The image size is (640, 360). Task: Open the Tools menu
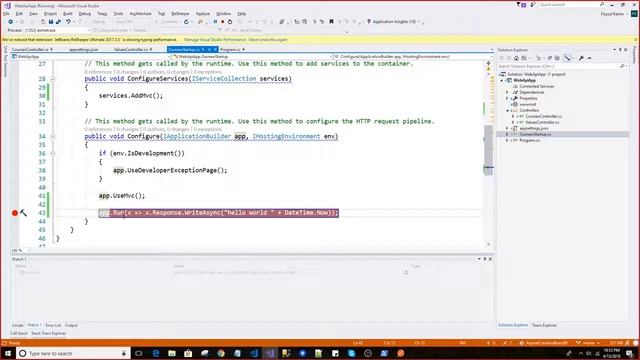(118, 13)
